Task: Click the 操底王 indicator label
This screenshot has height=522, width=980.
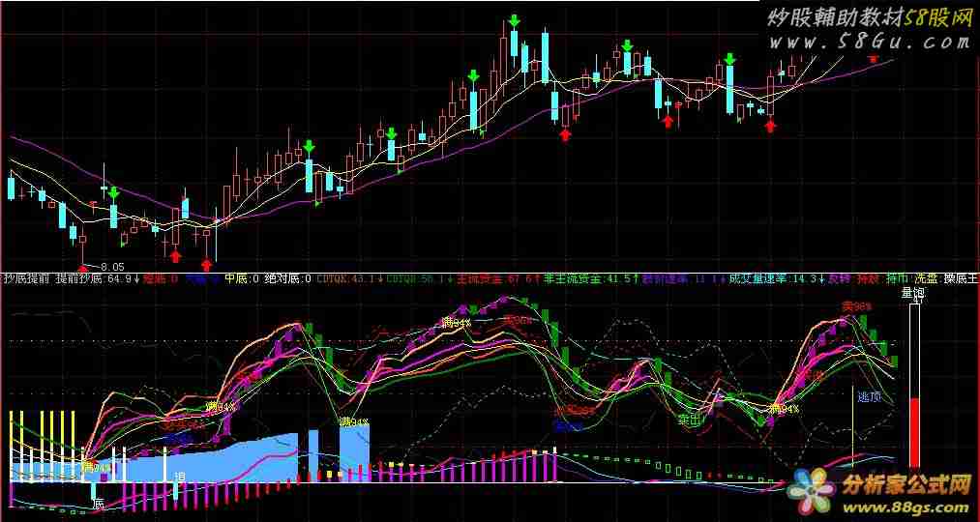Action: coord(962,278)
